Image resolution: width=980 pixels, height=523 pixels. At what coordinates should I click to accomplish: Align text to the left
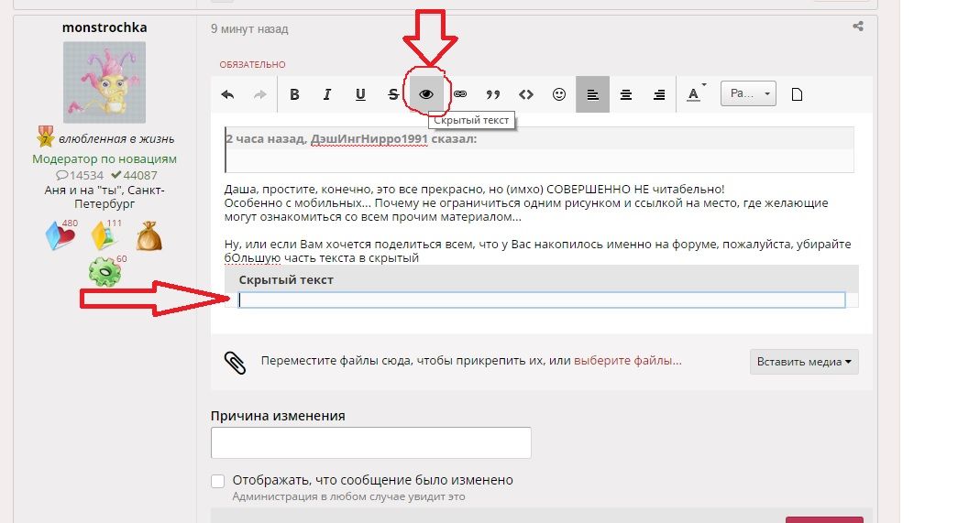[593, 94]
